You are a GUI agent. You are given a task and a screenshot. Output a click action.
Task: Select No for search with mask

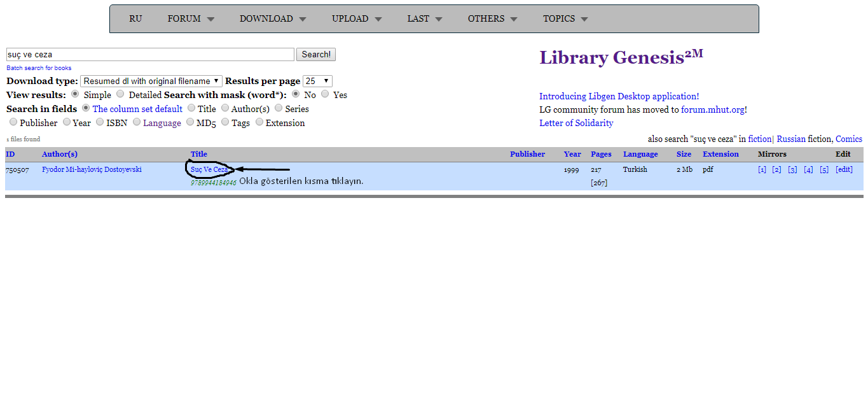click(296, 94)
